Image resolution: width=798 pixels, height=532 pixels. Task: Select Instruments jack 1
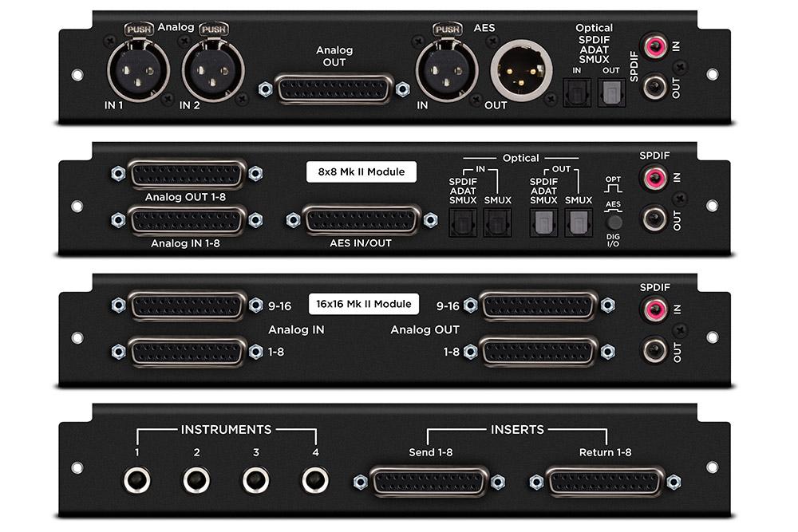point(138,480)
